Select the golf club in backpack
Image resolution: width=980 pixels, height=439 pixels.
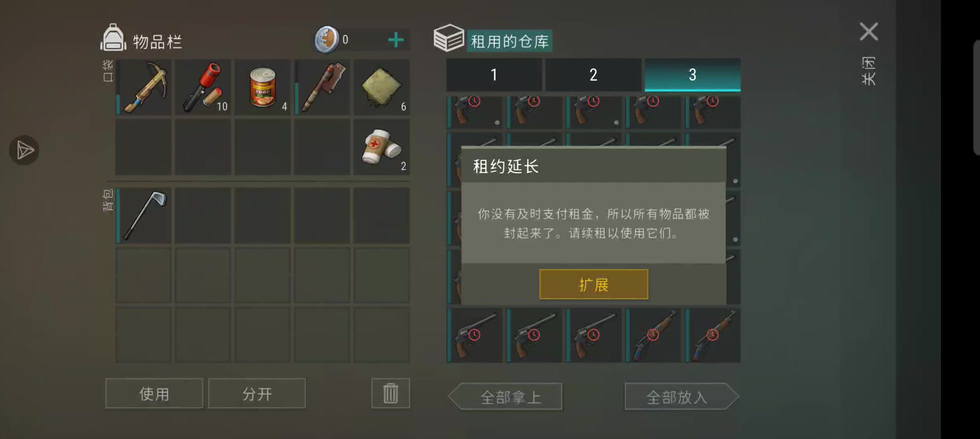click(x=143, y=215)
